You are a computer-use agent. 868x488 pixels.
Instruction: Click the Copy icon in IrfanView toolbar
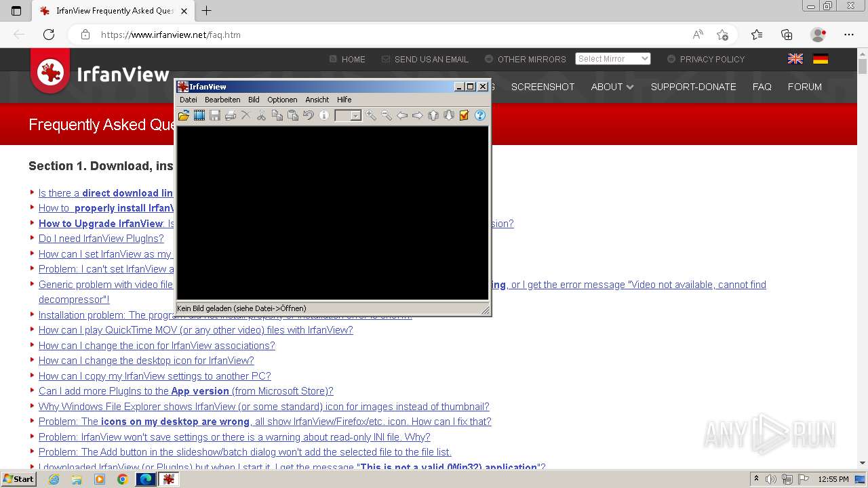[x=277, y=116]
